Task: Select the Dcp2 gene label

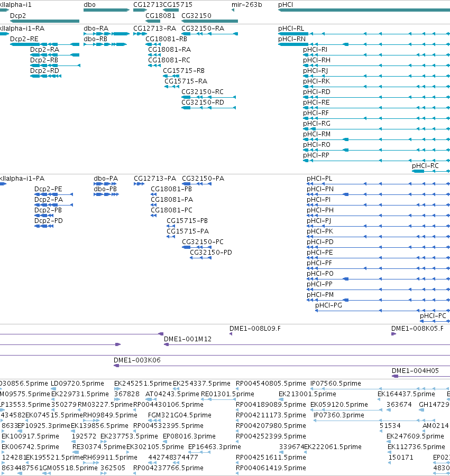Action: [x=18, y=16]
